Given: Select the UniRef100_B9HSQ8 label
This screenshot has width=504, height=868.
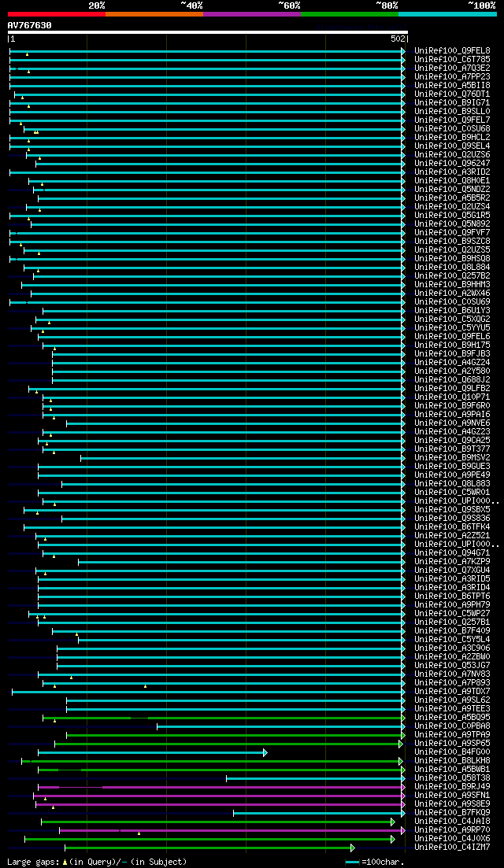Looking at the screenshot, I should point(452,259).
